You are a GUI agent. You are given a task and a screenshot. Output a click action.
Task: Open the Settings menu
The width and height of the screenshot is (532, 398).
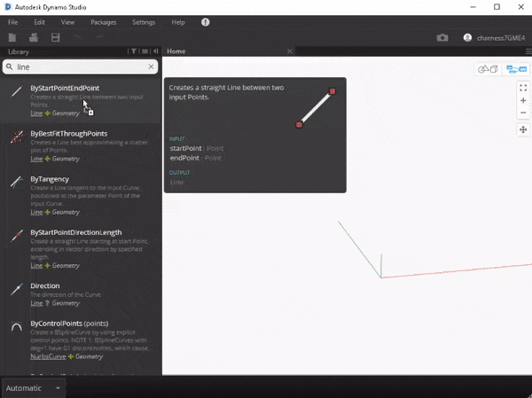(x=144, y=22)
